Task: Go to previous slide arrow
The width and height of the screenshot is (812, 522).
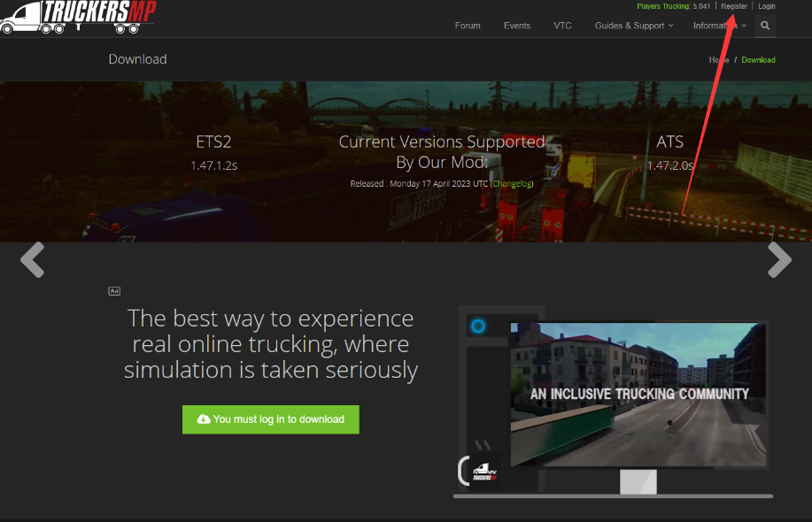Action: pos(32,260)
